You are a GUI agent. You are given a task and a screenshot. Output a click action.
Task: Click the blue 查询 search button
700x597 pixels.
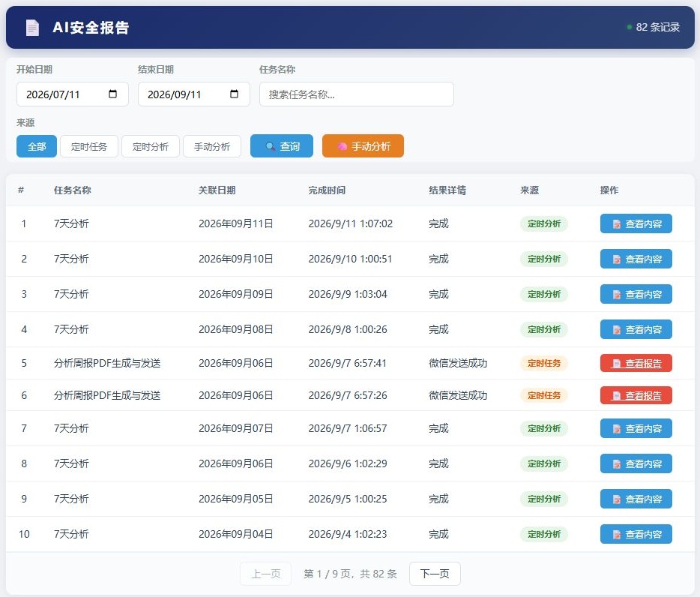click(x=282, y=146)
